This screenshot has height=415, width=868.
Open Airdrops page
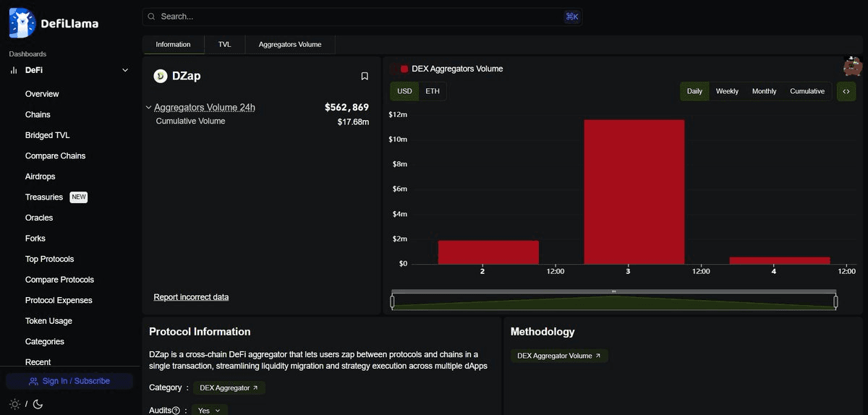40,176
